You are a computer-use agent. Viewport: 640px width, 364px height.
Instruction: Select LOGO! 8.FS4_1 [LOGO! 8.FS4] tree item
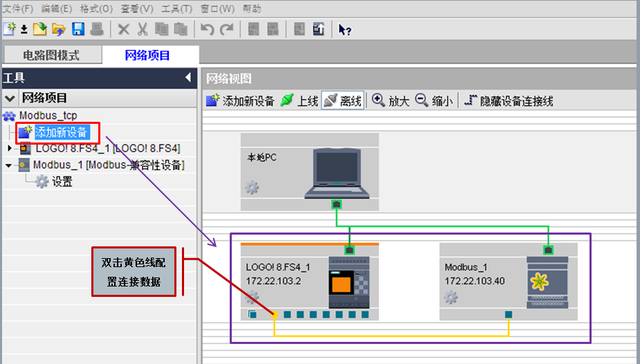[108, 148]
